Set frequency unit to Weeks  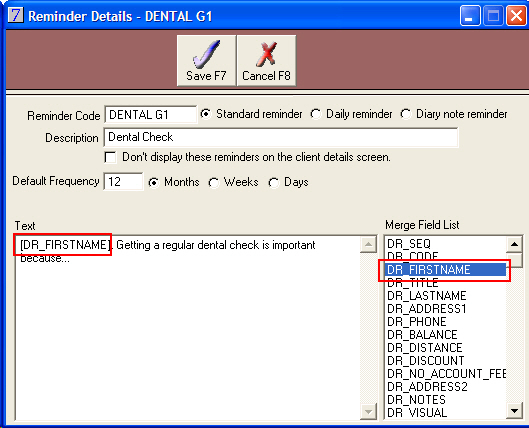214,182
